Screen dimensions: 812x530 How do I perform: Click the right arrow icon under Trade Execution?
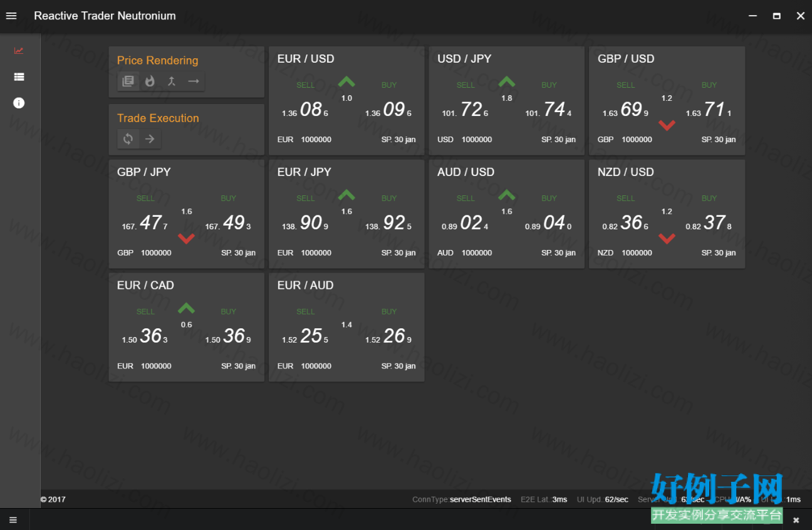tap(150, 139)
